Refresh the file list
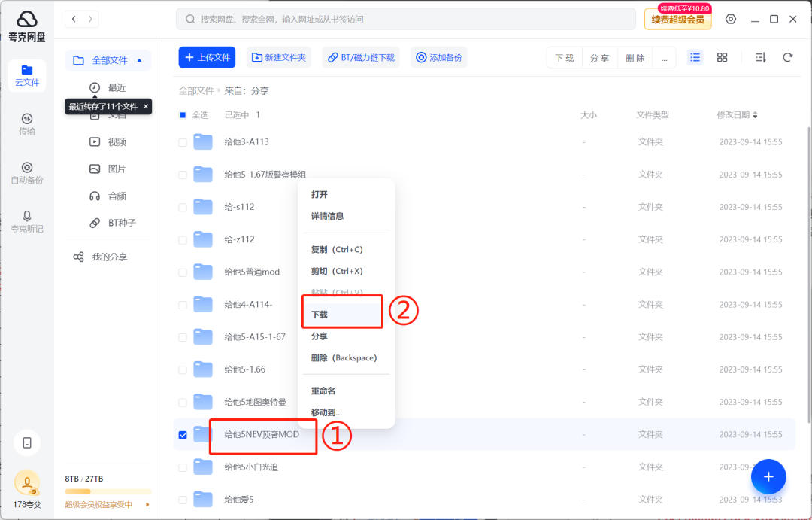This screenshot has width=812, height=520. click(786, 56)
